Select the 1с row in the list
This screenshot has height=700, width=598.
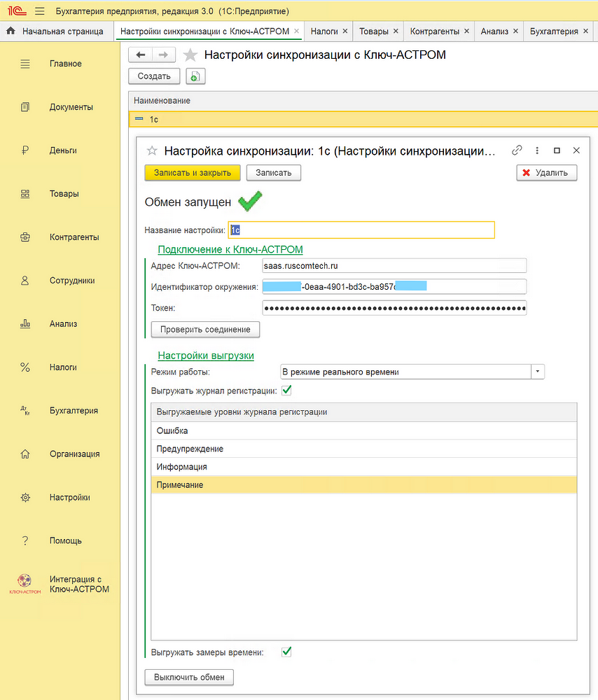pos(363,119)
